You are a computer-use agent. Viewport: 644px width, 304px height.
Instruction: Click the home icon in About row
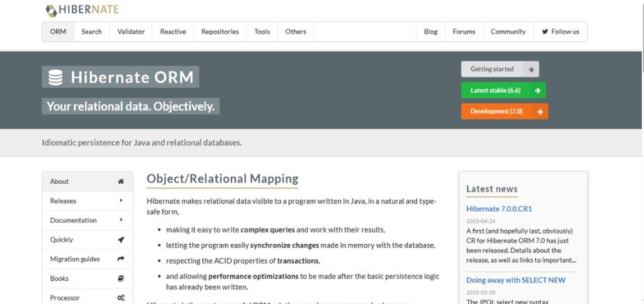121,182
